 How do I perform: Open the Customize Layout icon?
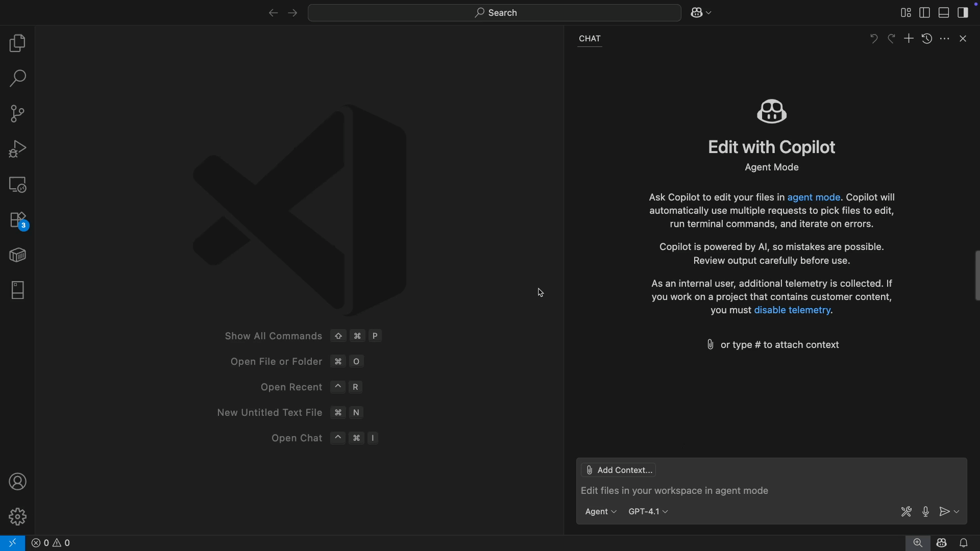click(x=906, y=13)
